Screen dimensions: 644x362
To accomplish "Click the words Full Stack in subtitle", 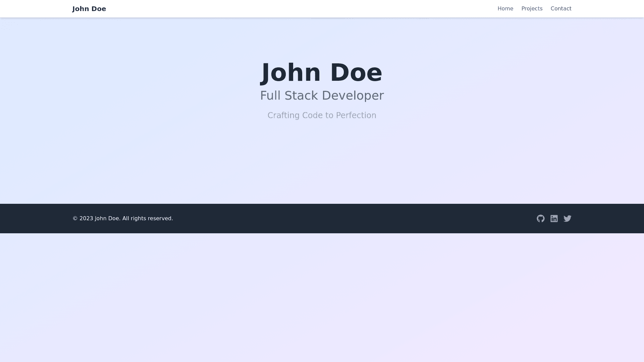I will point(289,96).
